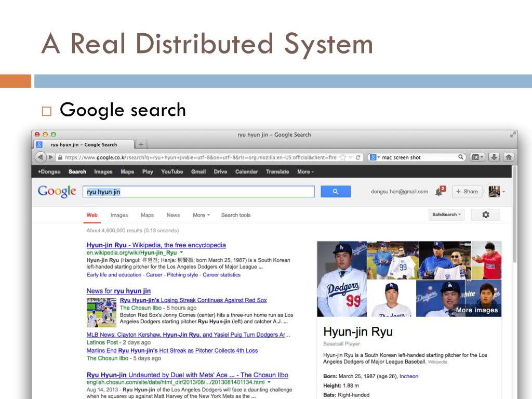Viewport: 532px width, 399px height.
Task: Open new tab with plus button
Action: pyautogui.click(x=141, y=144)
